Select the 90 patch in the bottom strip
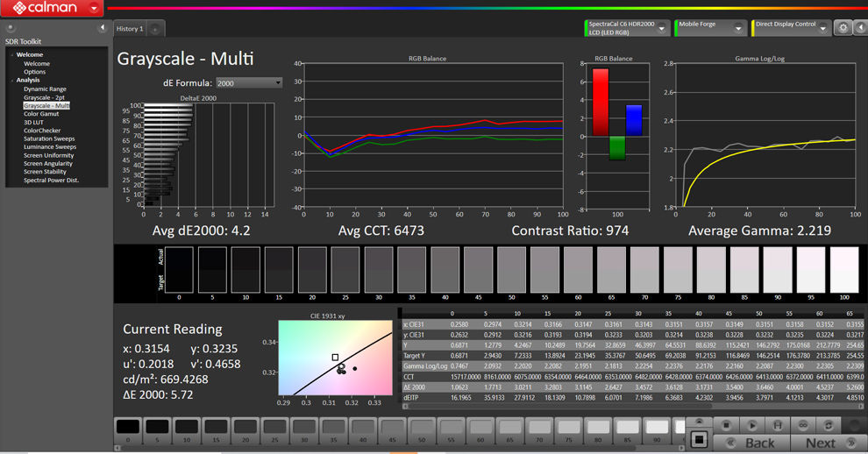 (x=657, y=430)
